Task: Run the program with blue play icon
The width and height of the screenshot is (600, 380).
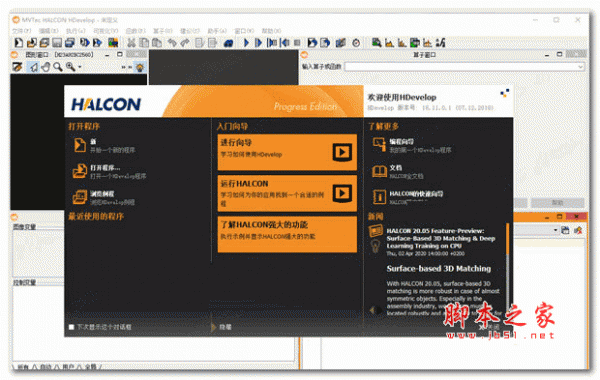Action: coord(246,42)
